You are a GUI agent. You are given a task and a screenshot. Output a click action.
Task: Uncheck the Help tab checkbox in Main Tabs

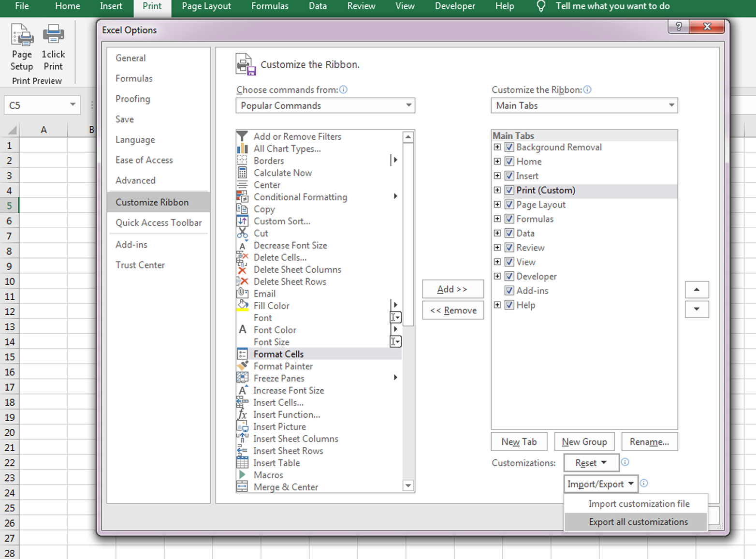[x=509, y=305]
